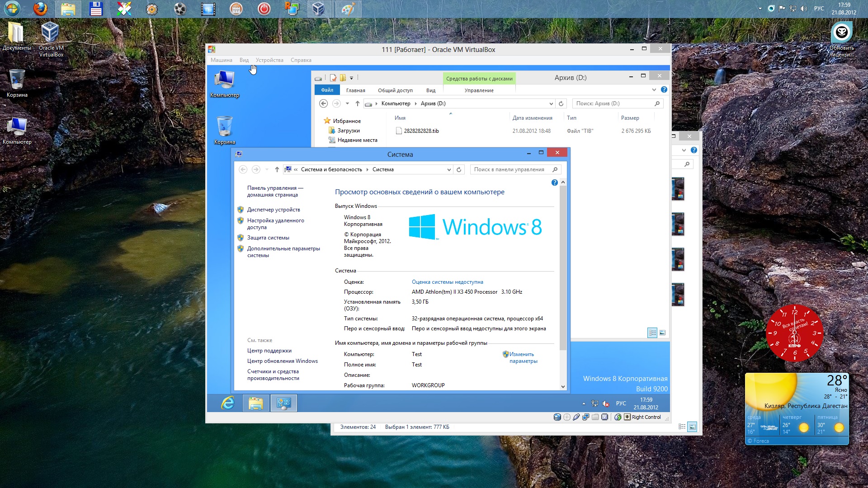Click Обновить лицензи... desktop shortcut icon
The height and width of the screenshot is (488, 868).
842,40
